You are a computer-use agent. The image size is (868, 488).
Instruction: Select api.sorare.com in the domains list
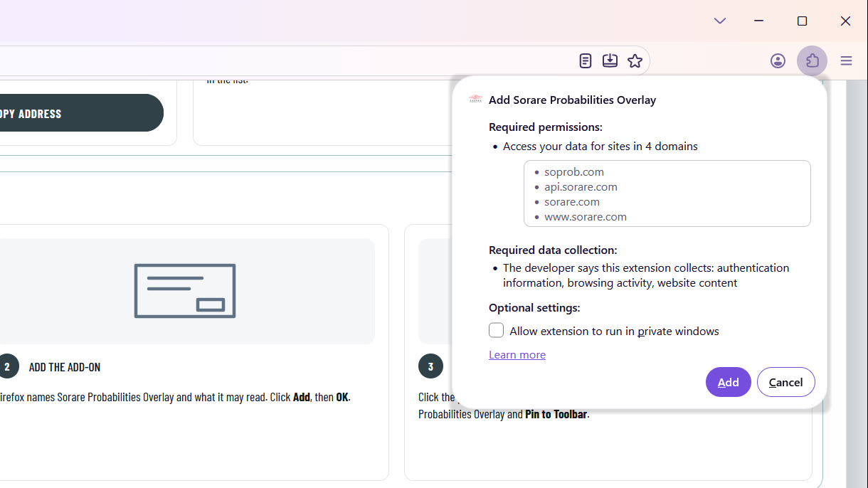[x=581, y=187]
